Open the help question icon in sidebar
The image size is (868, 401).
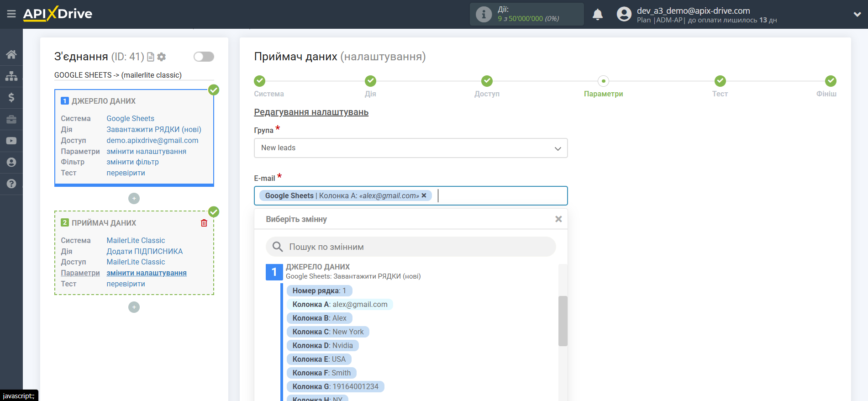pos(11,184)
